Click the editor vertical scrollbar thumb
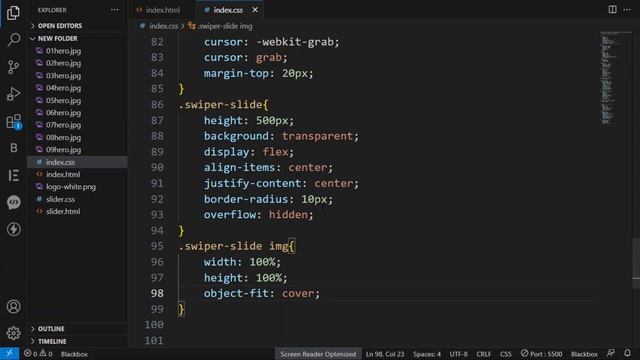640x360 pixels. (636, 262)
